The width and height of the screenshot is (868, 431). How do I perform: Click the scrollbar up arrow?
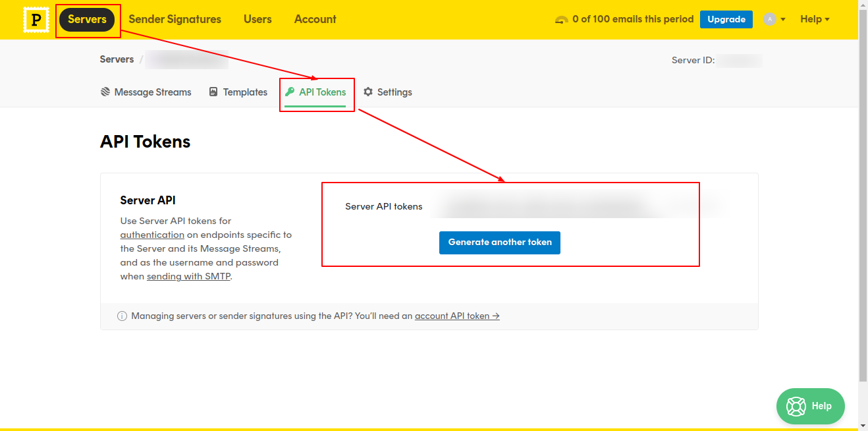[863, 4]
